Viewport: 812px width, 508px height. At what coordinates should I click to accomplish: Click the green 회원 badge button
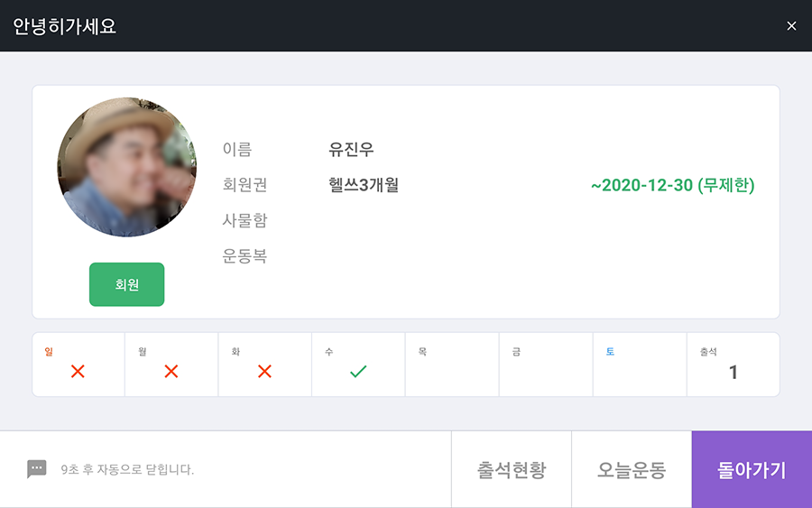[x=127, y=284]
